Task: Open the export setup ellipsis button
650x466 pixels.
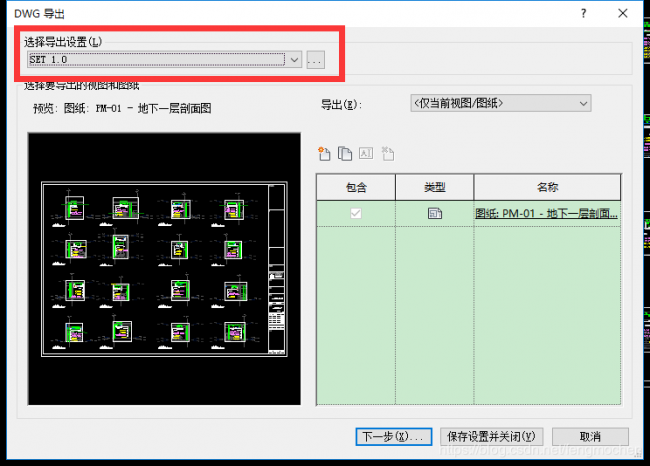Action: 316,60
